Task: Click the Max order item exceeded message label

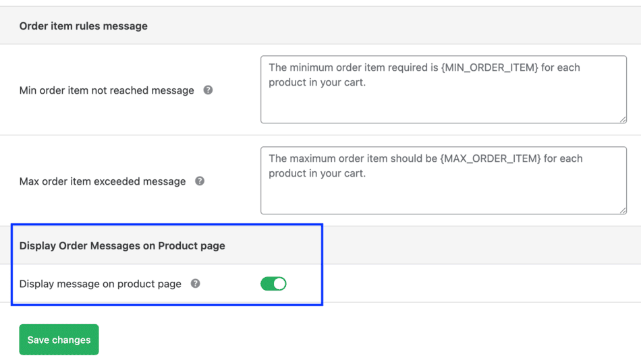Action: [103, 181]
